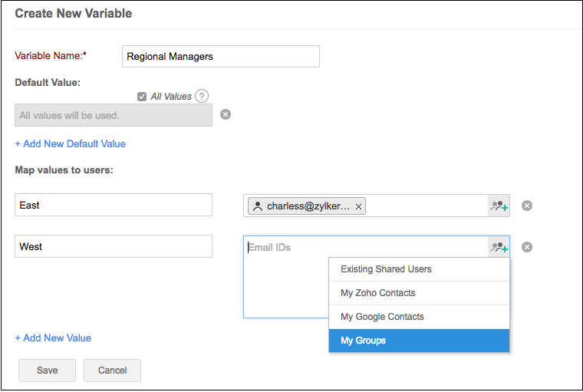Screen dimensions: 583x392
Task: Remove the default value with the x icon
Action: pyautogui.click(x=226, y=114)
